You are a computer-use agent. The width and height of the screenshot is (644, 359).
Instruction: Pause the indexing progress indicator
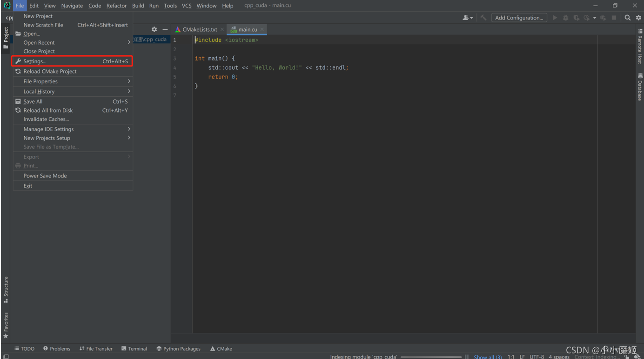click(x=467, y=356)
